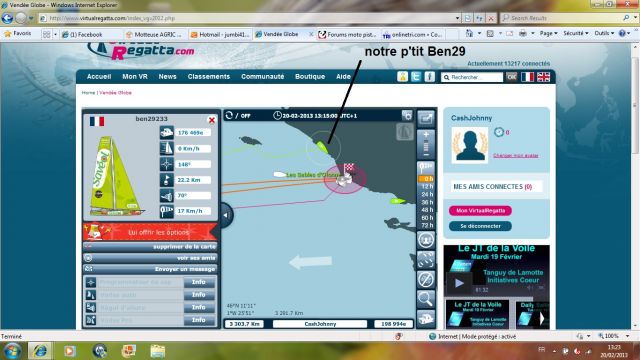Image resolution: width=640 pixels, height=360 pixels.
Task: Select the 24 h wind forecast option
Action: (x=427, y=194)
